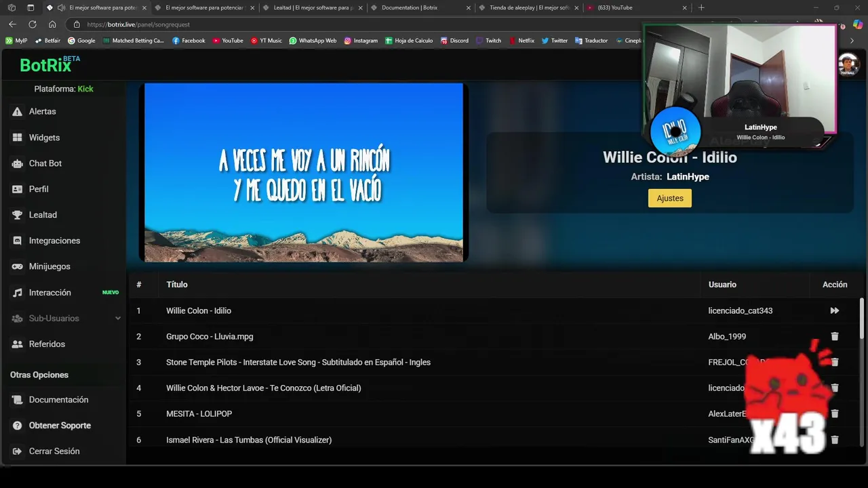Go to Perfil in sidebar
Image resolution: width=868 pixels, height=488 pixels.
tap(39, 189)
